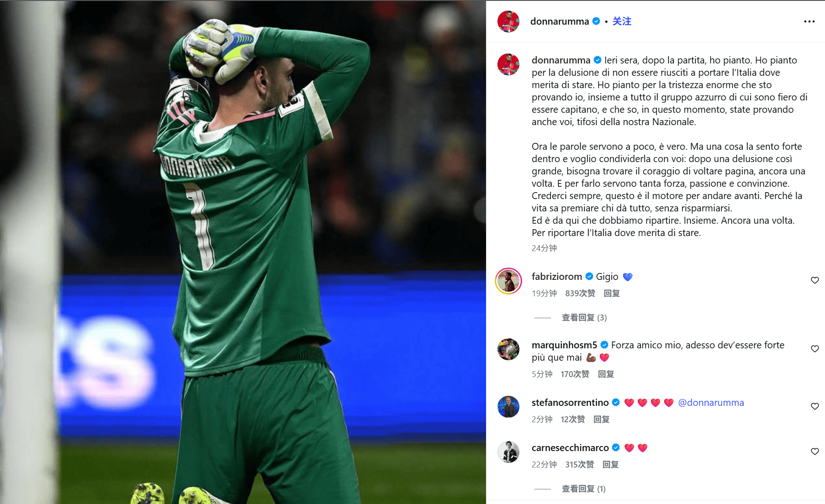Open the @donnarumma mention link
The width and height of the screenshot is (825, 504).
(x=711, y=403)
